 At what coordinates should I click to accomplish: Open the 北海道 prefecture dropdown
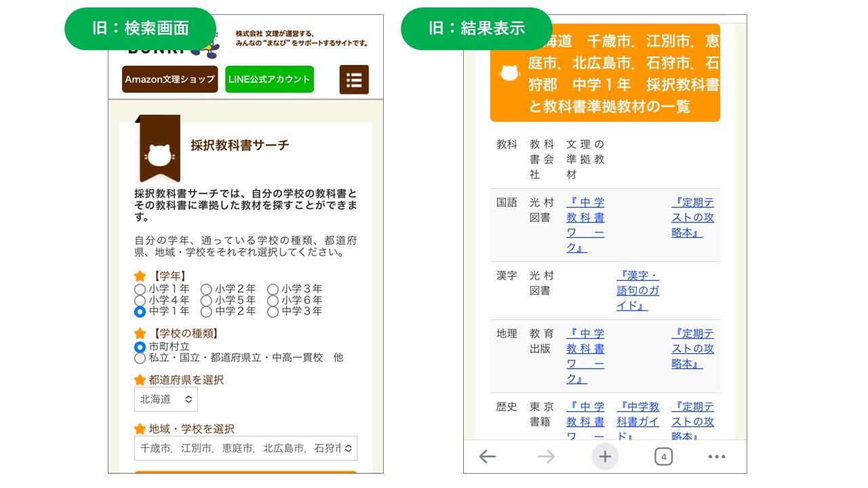[166, 399]
